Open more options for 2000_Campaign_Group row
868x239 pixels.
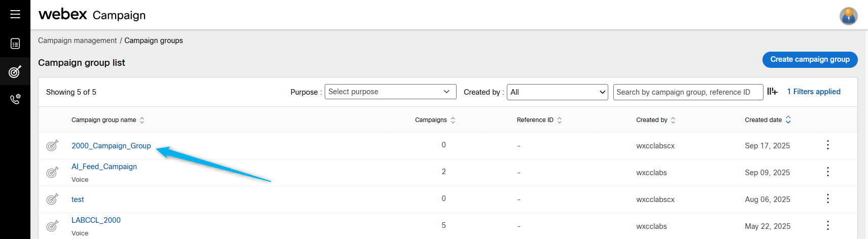(x=827, y=145)
